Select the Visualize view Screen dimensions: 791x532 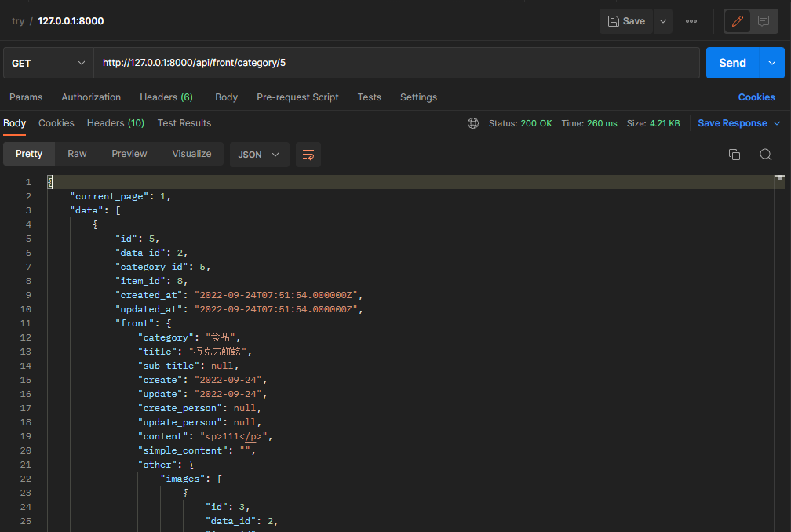click(x=191, y=154)
